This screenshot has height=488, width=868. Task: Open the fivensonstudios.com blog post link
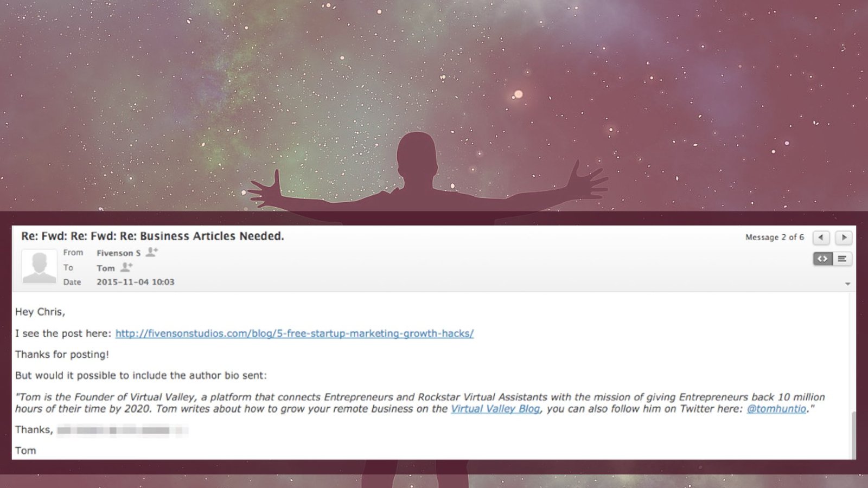coord(295,333)
